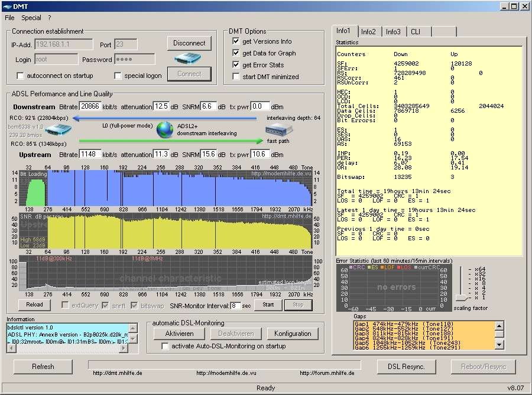Click the Downstream Bitrate value field

click(90, 106)
